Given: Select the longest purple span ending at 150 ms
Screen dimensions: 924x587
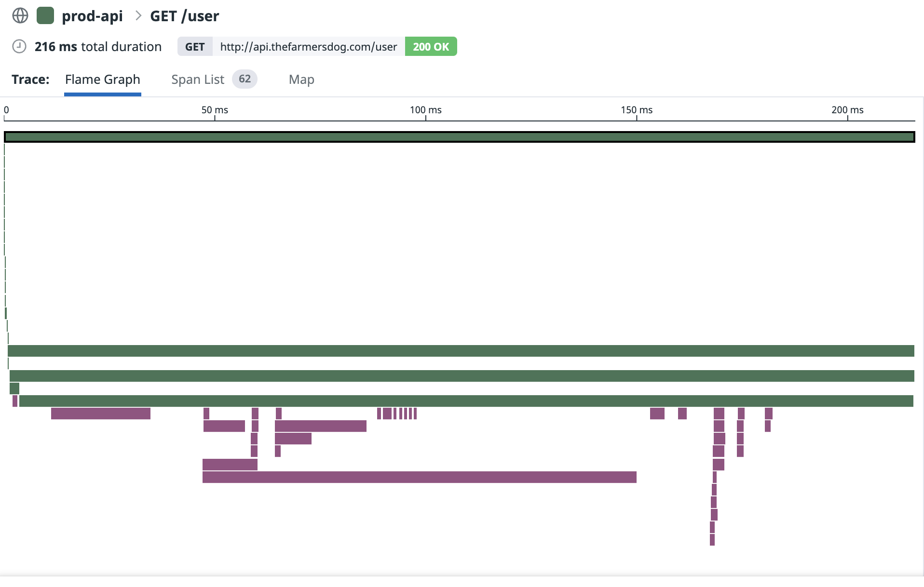Looking at the screenshot, I should pos(420,477).
